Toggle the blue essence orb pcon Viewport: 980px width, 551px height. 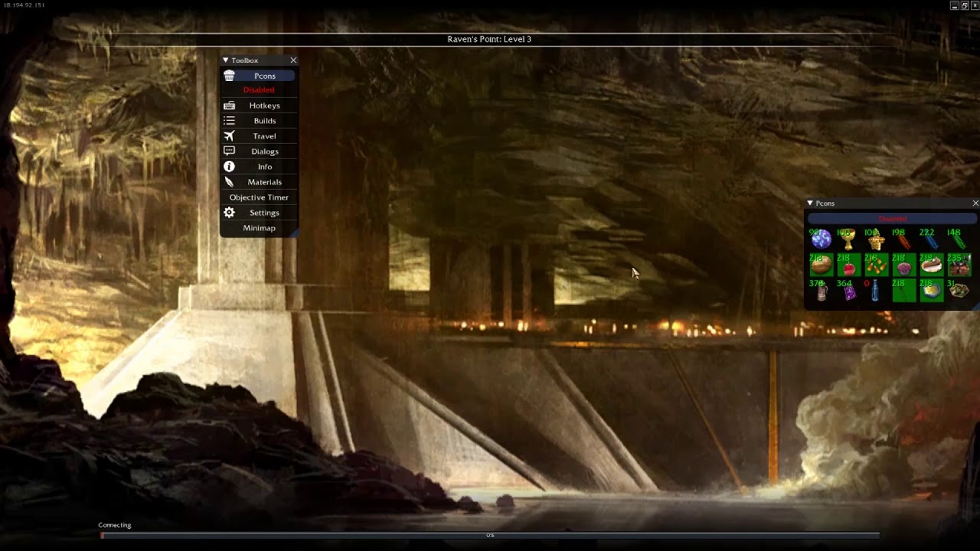click(822, 240)
